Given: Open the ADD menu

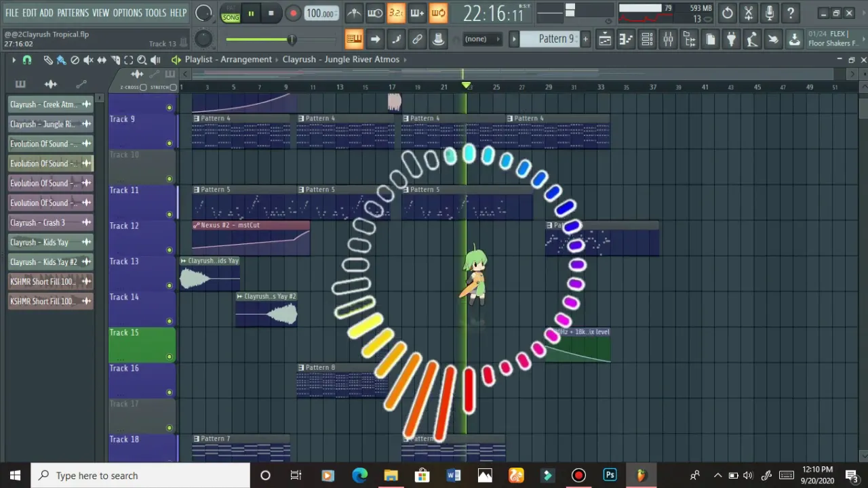Looking at the screenshot, I should [46, 13].
